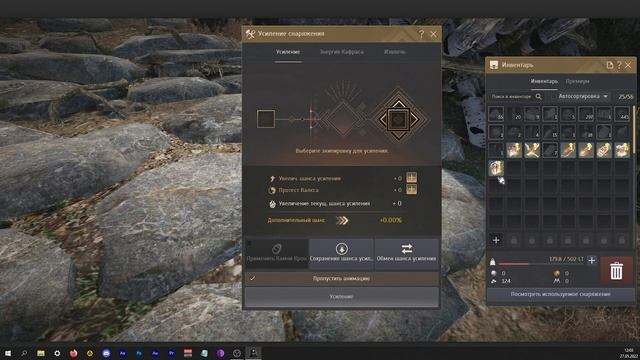Click the 179.8 / 502 LT weight text
640x360 pixels.
coord(566,259)
